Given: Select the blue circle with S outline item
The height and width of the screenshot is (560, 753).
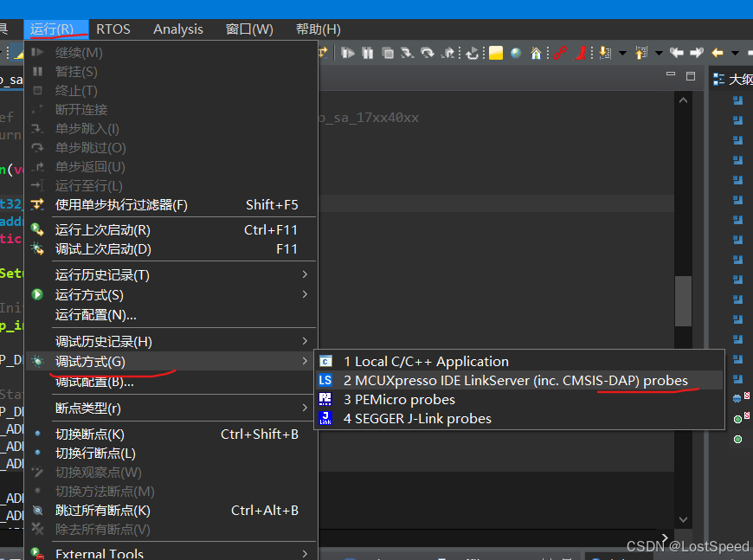Looking at the screenshot, I should [x=741, y=397].
